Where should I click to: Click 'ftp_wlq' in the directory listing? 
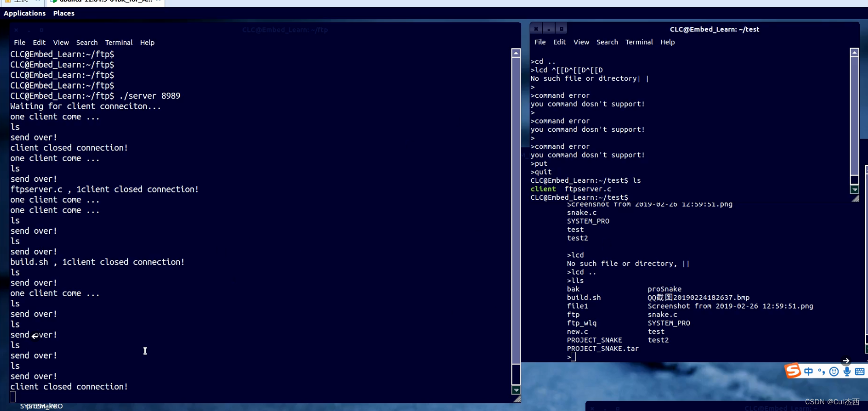582,323
